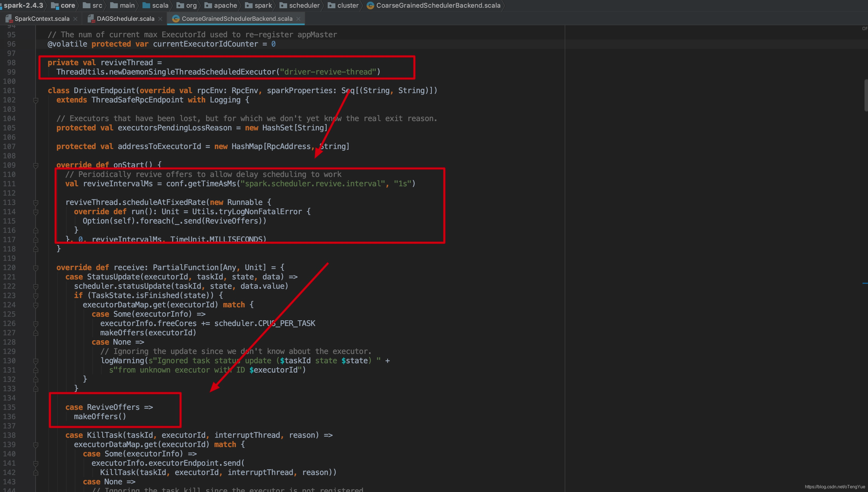Image resolution: width=868 pixels, height=492 pixels.
Task: Click the fold end marker at line 133
Action: (x=35, y=389)
